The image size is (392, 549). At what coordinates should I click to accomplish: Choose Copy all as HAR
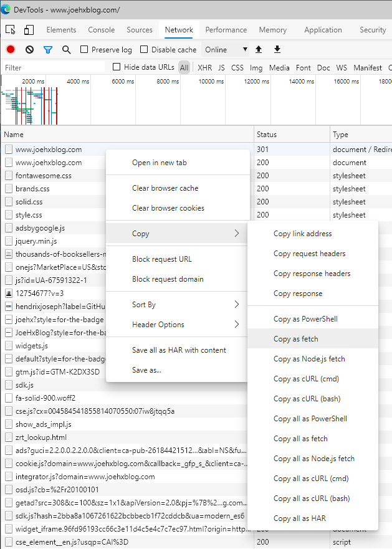point(313,518)
